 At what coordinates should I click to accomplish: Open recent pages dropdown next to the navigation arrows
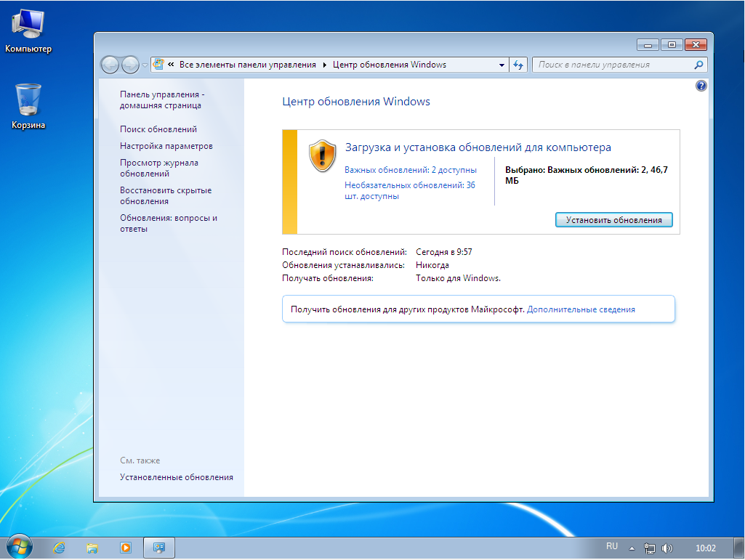click(145, 65)
